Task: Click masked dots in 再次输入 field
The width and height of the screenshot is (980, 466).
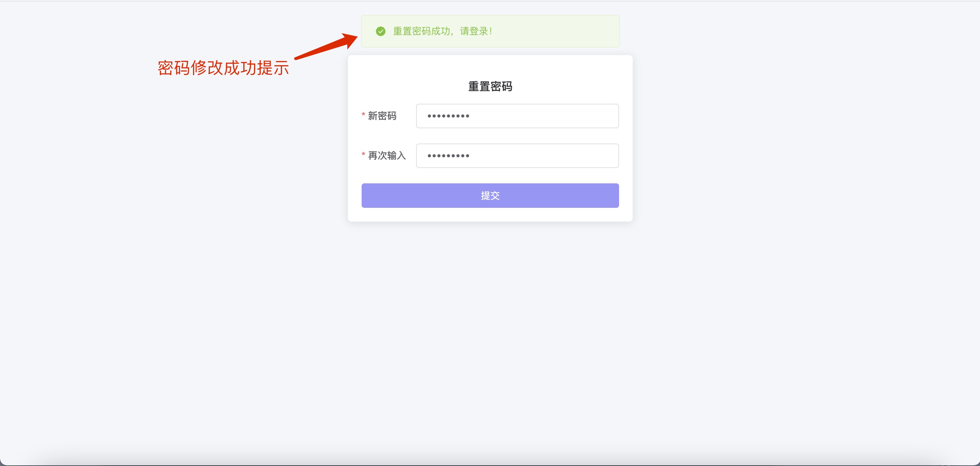Action: point(448,156)
